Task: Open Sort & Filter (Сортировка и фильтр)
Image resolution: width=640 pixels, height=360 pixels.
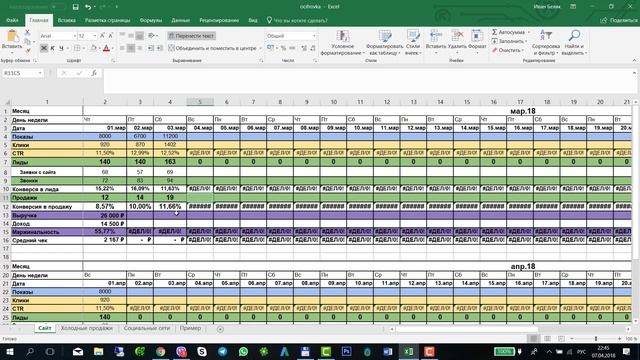Action: click(546, 42)
